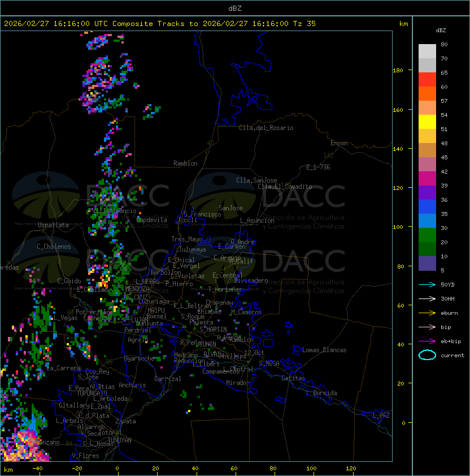
Task: Click the Tulumaya map label
Action: tap(193, 249)
